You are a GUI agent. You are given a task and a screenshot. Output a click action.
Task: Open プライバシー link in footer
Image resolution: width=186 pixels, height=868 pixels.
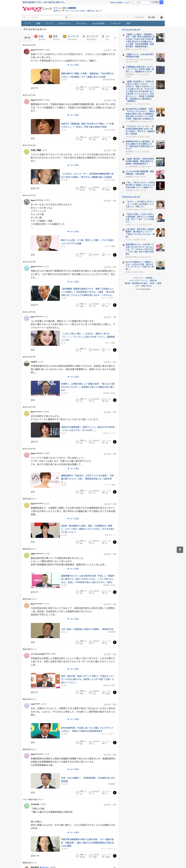pos(138,278)
